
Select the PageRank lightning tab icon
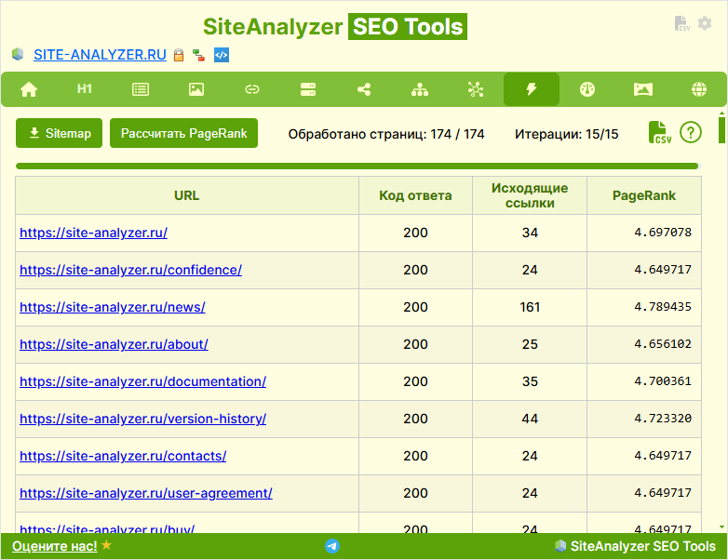pos(532,89)
